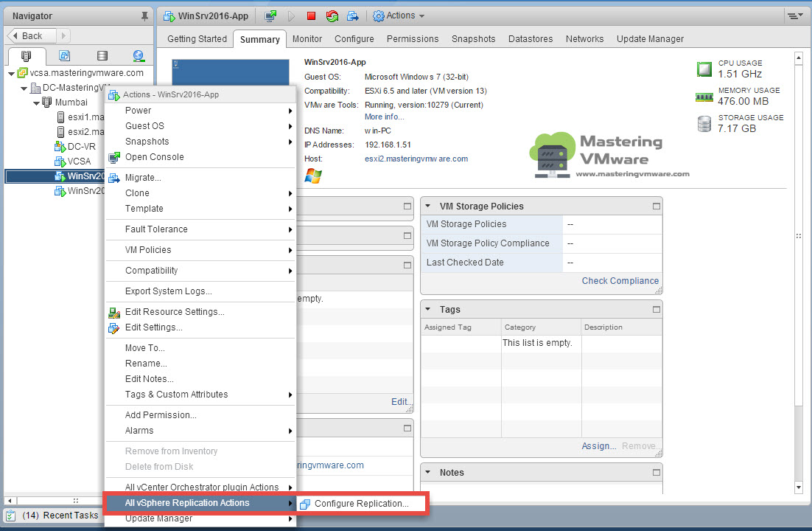
Task: Click the migrate VM toolbar icon
Action: (x=353, y=16)
